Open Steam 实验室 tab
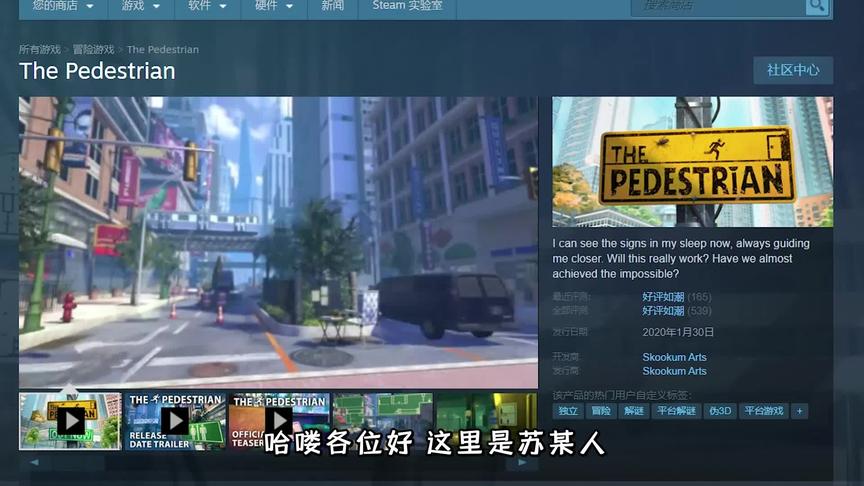The height and width of the screenshot is (486, 864). (407, 7)
